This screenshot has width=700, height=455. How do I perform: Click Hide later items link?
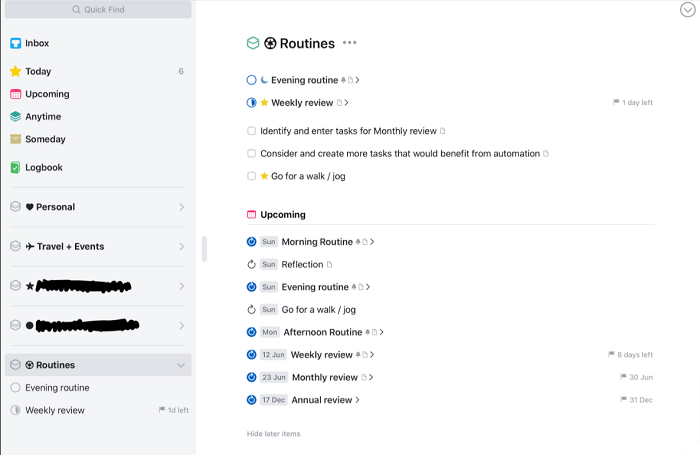point(273,434)
